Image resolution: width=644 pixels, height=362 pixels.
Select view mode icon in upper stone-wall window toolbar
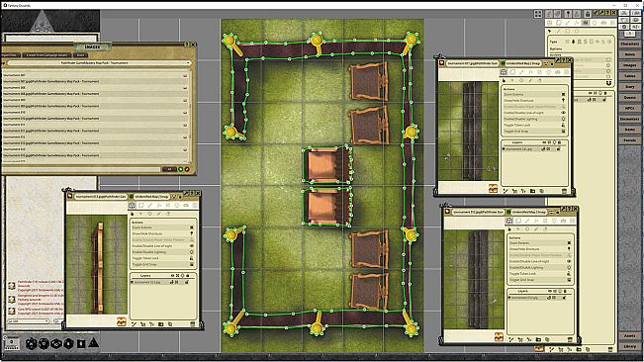point(504,72)
